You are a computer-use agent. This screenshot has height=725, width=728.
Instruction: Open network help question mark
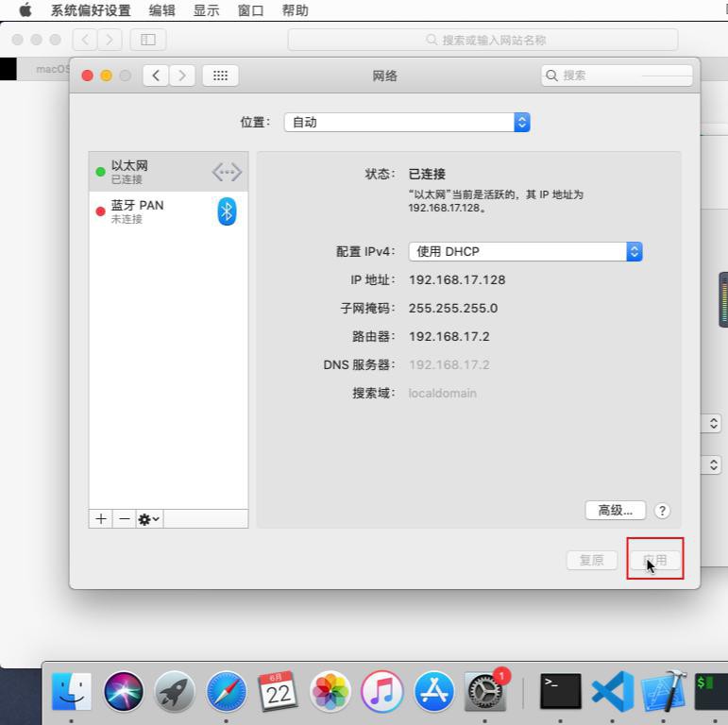[x=662, y=511]
